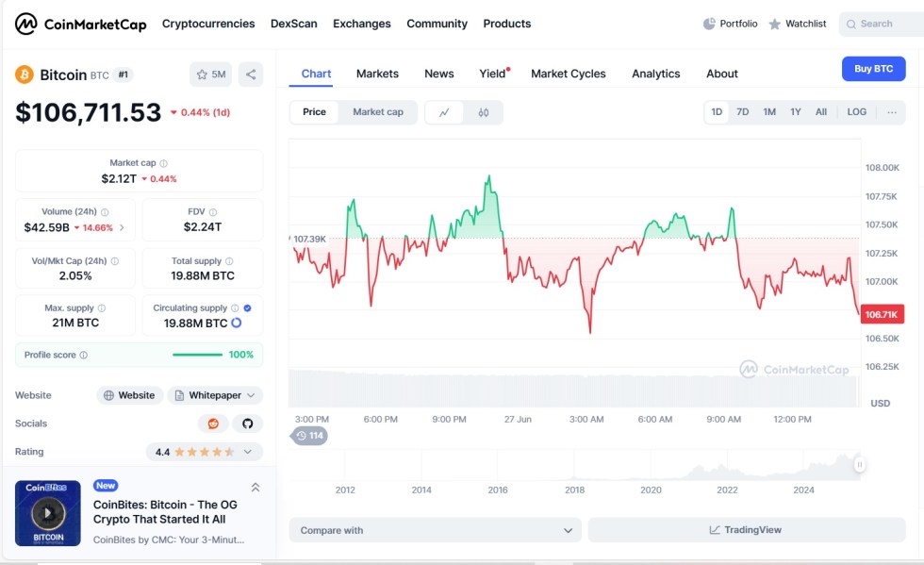Screen dimensions: 924x565
Task: Open the Compare with dropdown
Action: tap(436, 530)
